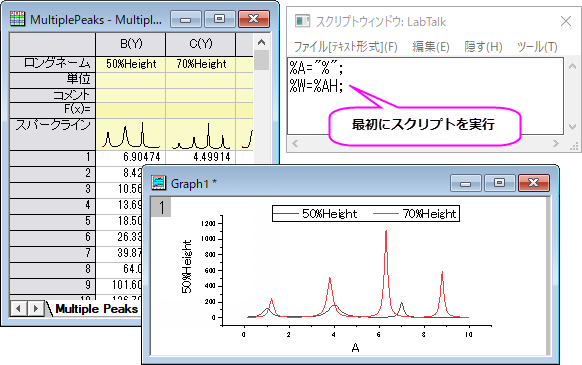Image resolution: width=582 pixels, height=365 pixels.
Task: Click the LabTalk script window icon
Action: (302, 21)
